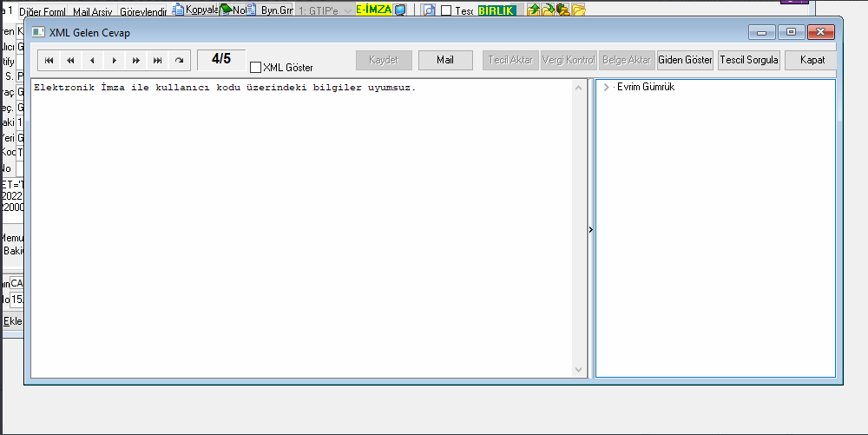The image size is (868, 435).
Task: Click the Byn.Grr document icon in background toolbar
Action: [x=252, y=10]
